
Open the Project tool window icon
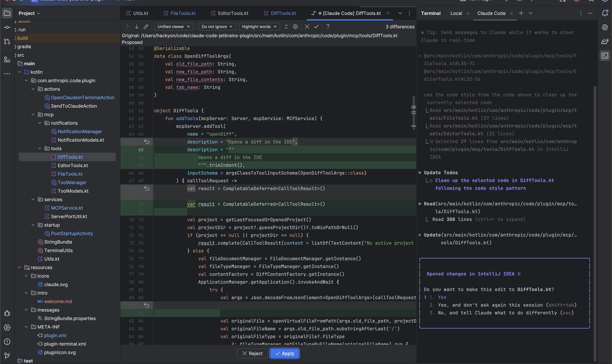pos(7,13)
